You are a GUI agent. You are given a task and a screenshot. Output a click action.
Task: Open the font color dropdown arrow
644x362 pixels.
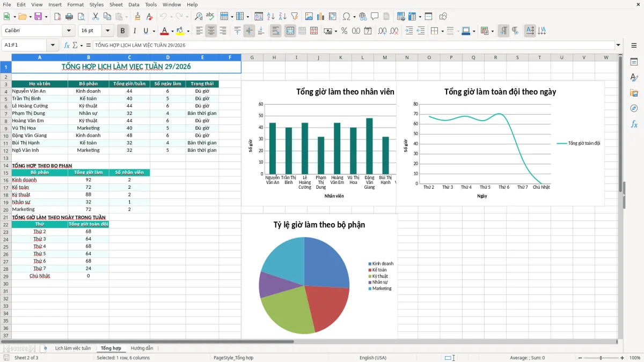pyautogui.click(x=172, y=31)
